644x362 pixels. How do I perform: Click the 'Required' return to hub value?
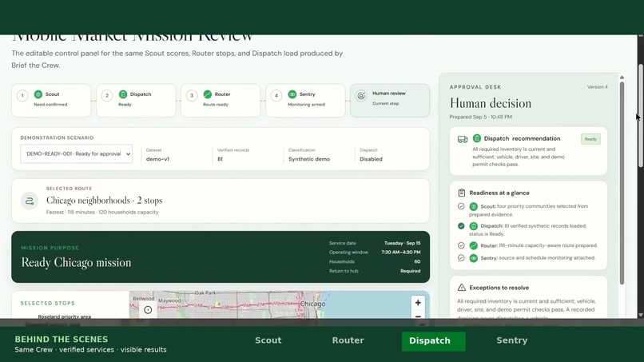pos(411,271)
